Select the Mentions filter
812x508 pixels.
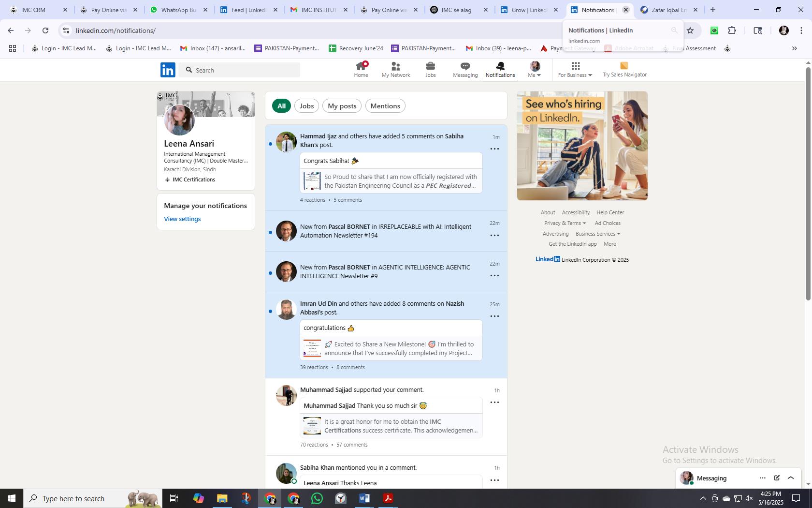pos(385,106)
